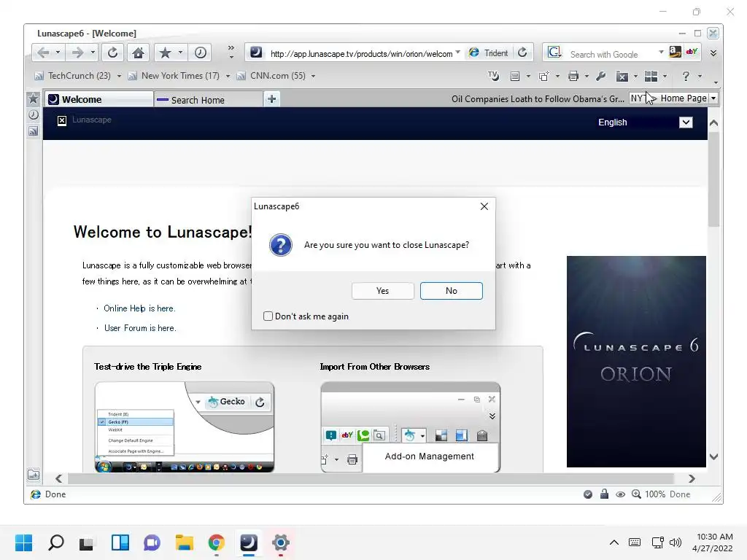Go forward using the Forward arrow
Screen dimensions: 747x560
(77, 52)
